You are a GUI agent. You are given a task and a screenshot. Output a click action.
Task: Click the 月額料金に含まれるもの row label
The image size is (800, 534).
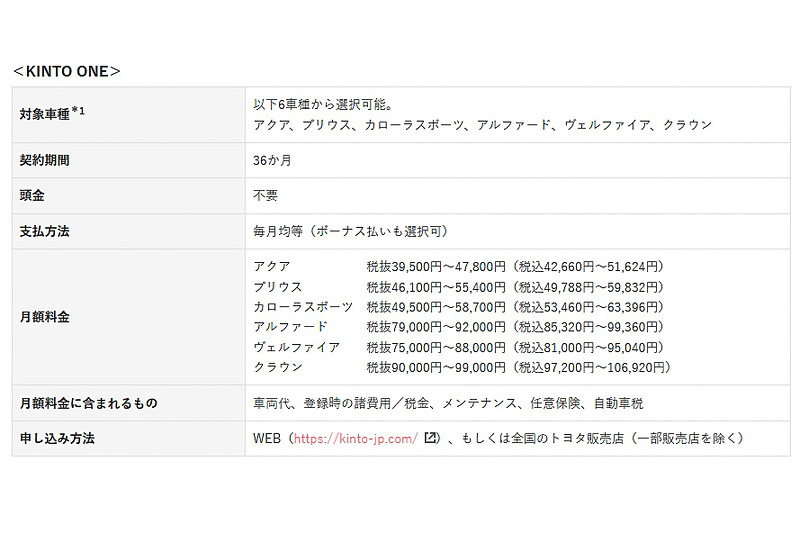click(x=88, y=403)
